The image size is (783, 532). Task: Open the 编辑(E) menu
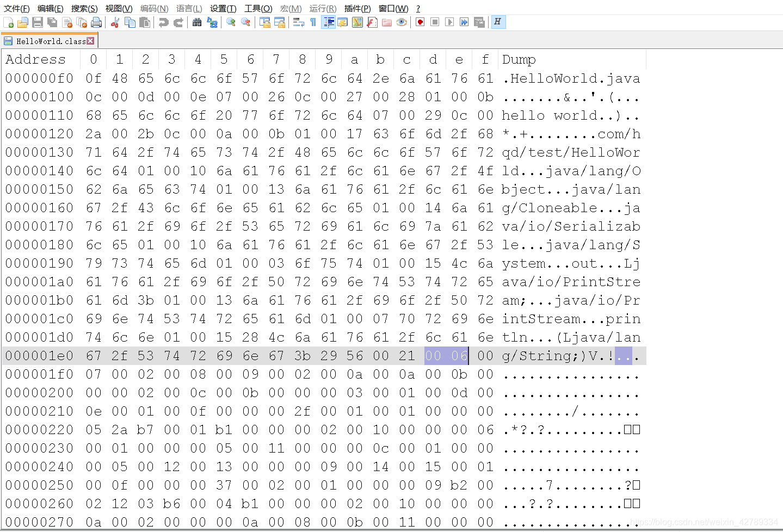point(51,9)
